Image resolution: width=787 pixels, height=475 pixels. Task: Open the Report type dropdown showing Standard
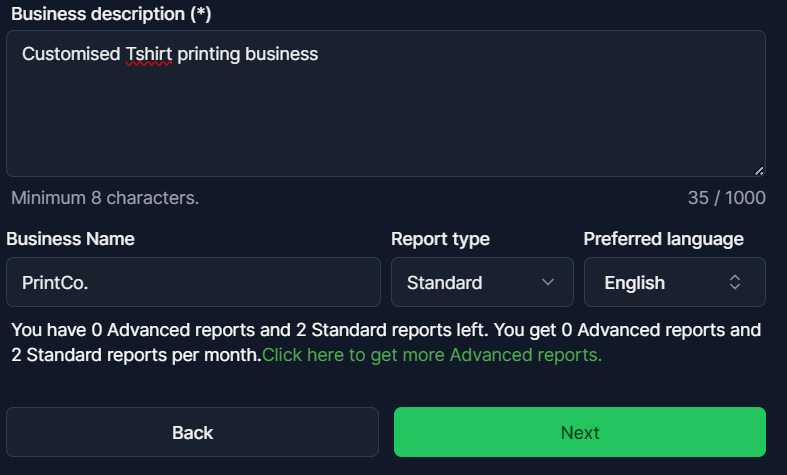[x=481, y=282]
